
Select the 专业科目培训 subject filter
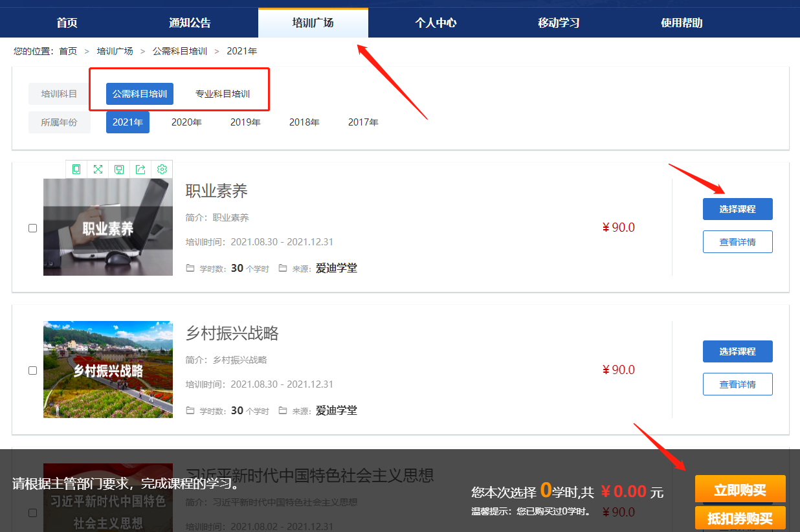click(x=223, y=94)
